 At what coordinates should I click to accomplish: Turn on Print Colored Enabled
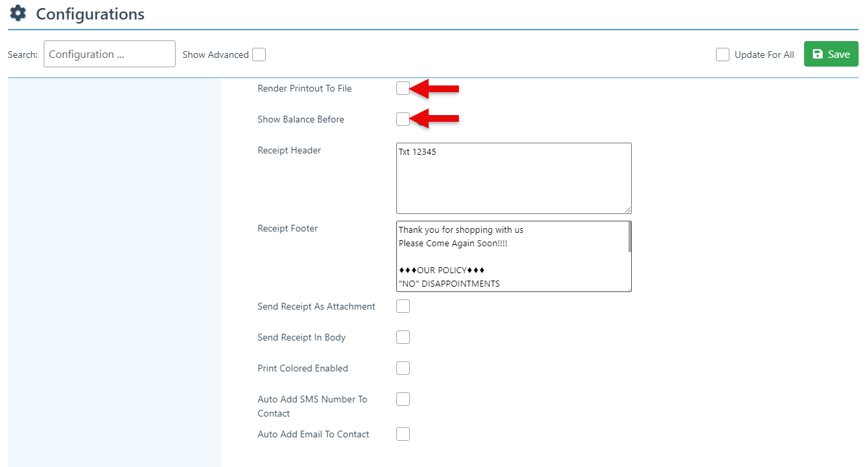pyautogui.click(x=402, y=368)
